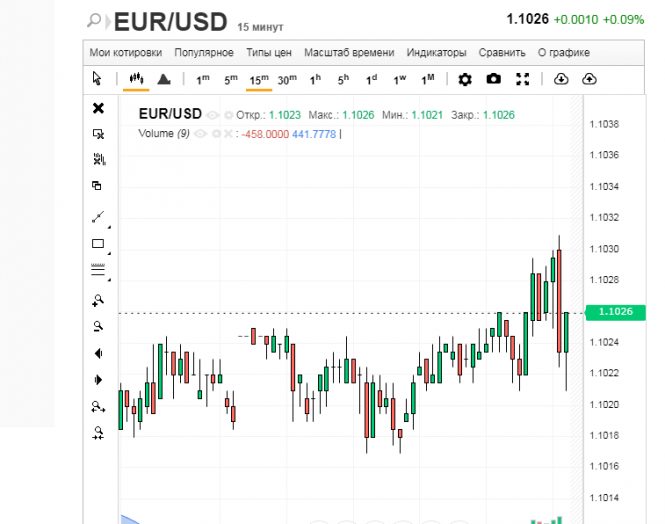Click the search magnifier next to EUR/USD title
Image resolution: width=665 pixels, height=524 pixels.
94,20
